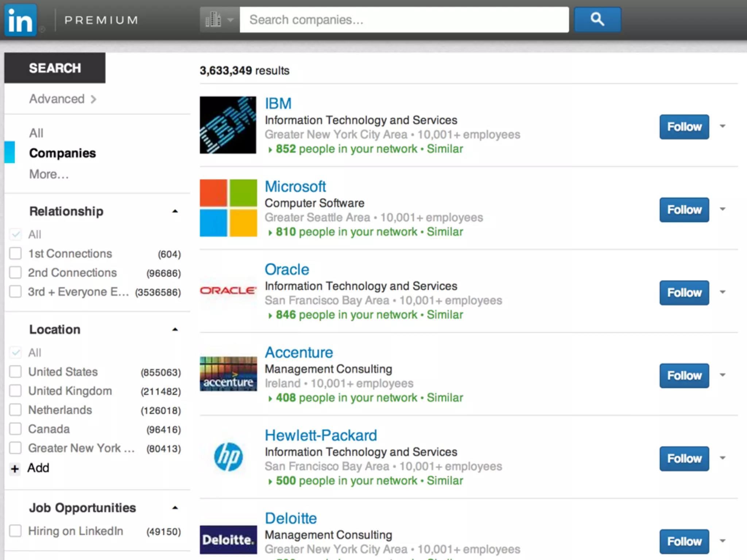The height and width of the screenshot is (560, 747).
Task: Select the SEARCH tab header
Action: tap(55, 68)
